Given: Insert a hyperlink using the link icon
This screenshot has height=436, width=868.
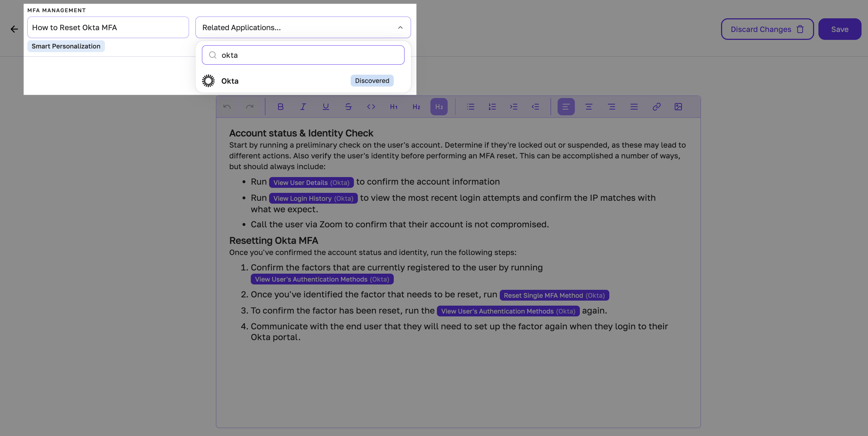Looking at the screenshot, I should [x=656, y=106].
